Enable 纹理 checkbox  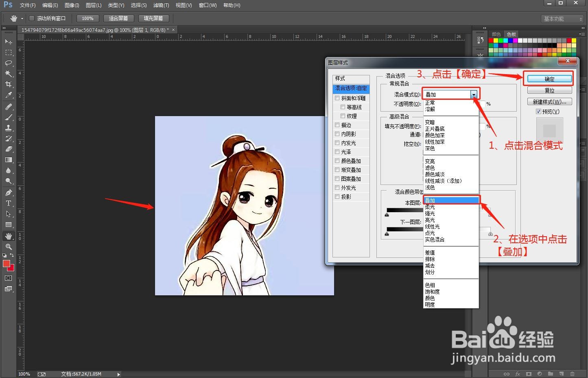click(x=343, y=116)
